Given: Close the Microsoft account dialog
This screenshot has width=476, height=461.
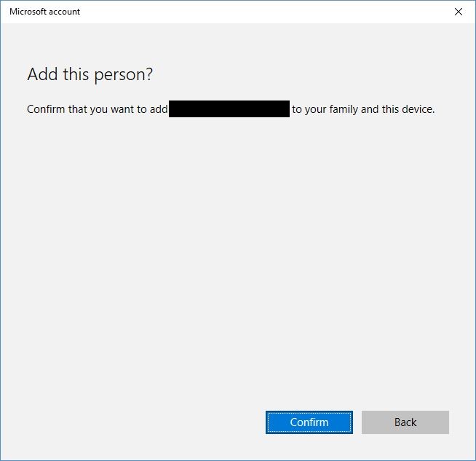Looking at the screenshot, I should (x=458, y=12).
